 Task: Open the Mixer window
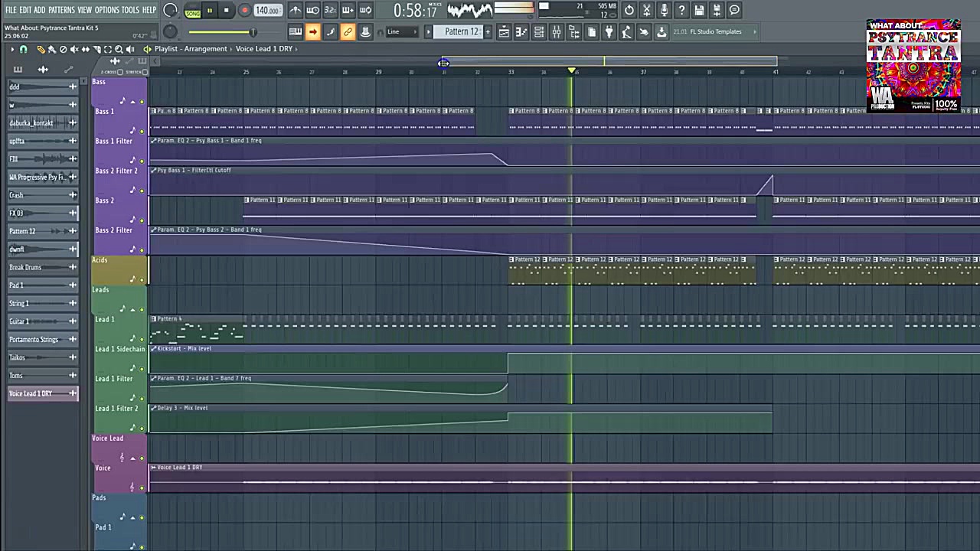click(x=557, y=31)
